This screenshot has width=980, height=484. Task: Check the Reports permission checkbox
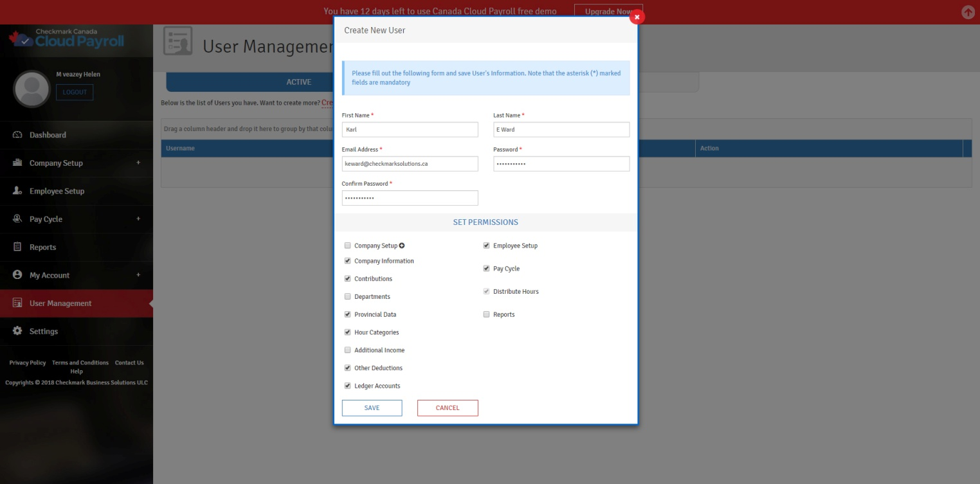click(x=487, y=315)
